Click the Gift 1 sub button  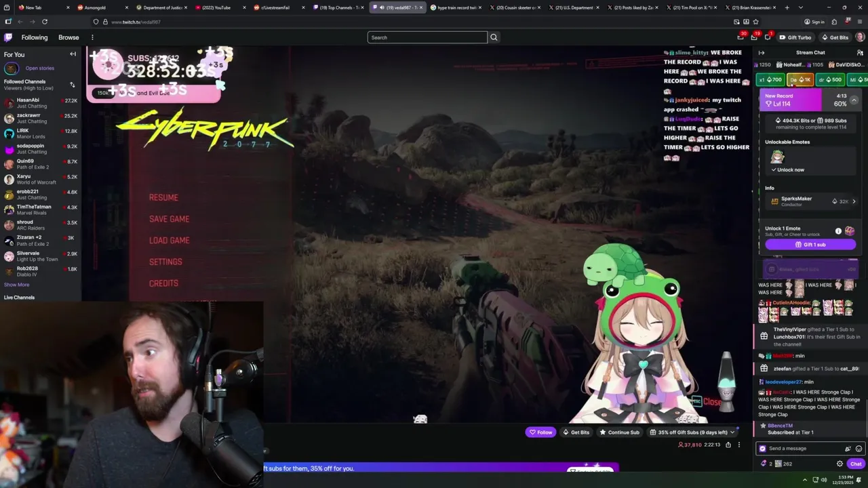pos(810,245)
